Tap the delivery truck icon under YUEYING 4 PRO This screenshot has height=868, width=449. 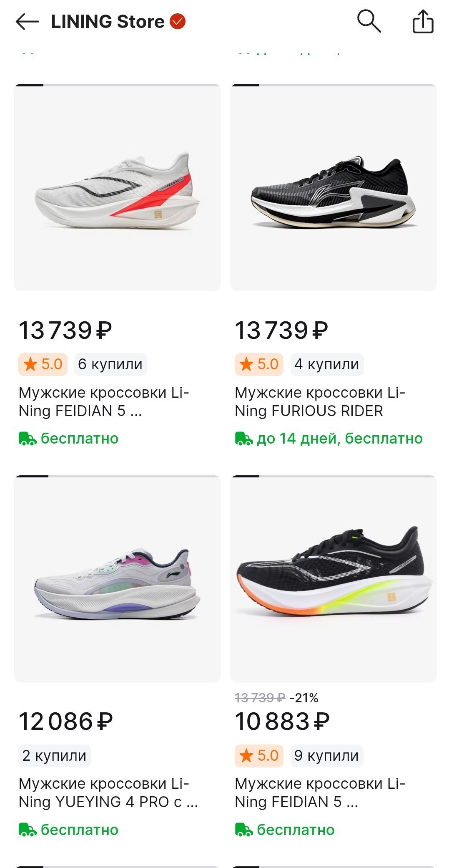(28, 830)
